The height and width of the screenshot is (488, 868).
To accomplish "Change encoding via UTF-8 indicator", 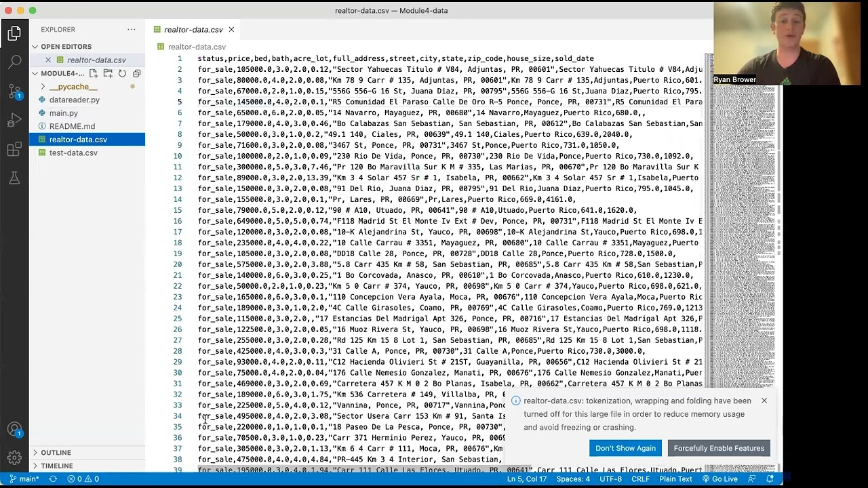I will 610,479.
